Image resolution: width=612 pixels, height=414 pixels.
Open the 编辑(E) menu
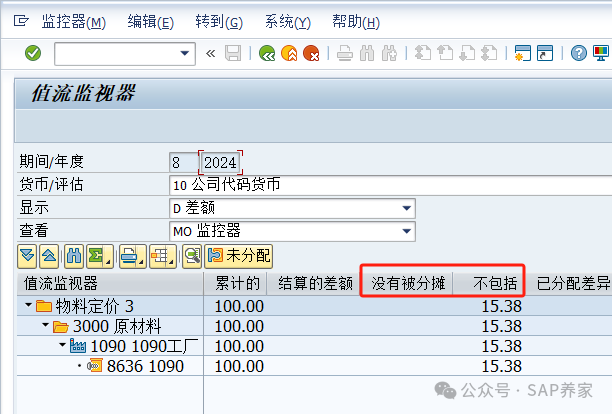151,21
